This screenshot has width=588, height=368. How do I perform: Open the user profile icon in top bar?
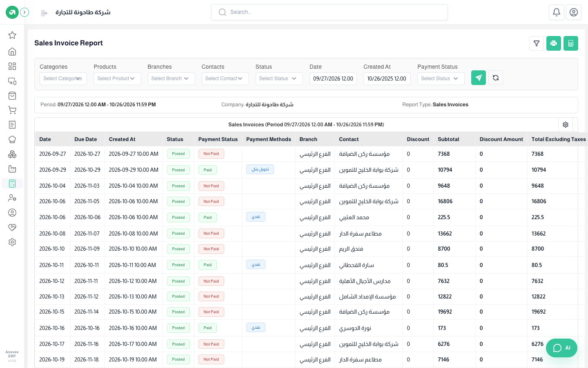tap(574, 12)
